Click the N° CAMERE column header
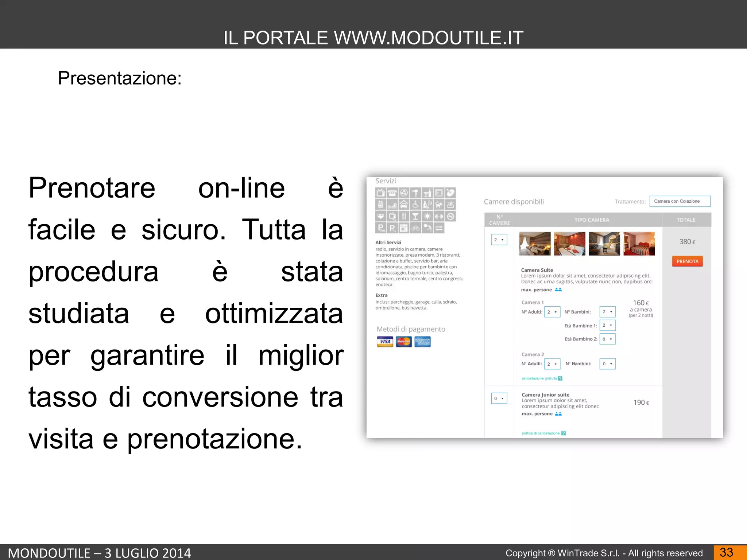This screenshot has height=560, width=747. [x=499, y=220]
